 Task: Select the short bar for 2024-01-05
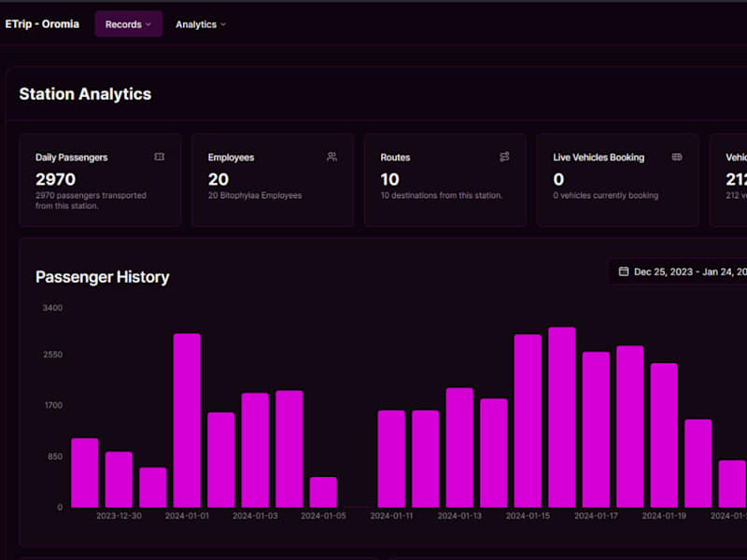pyautogui.click(x=323, y=492)
